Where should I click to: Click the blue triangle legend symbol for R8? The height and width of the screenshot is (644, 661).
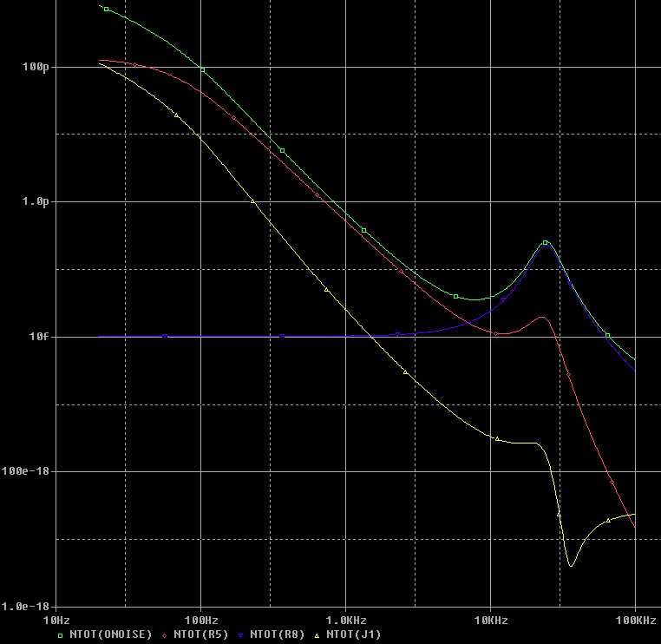(240, 635)
